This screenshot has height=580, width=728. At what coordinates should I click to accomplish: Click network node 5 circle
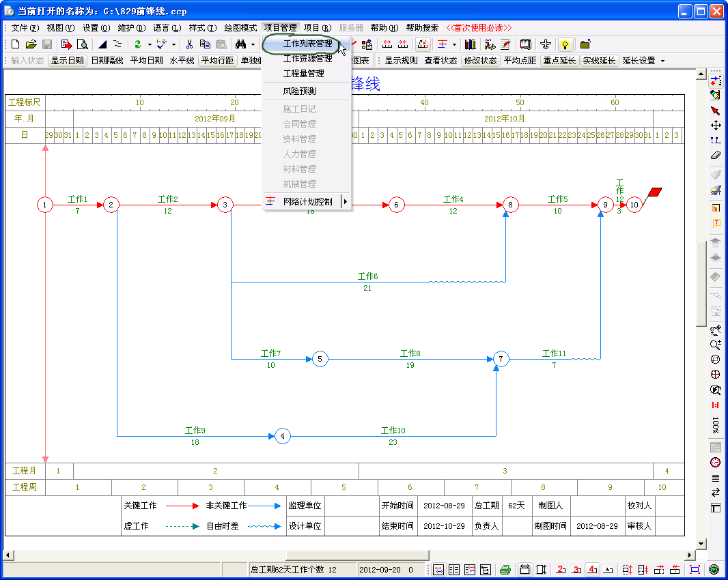[320, 359]
